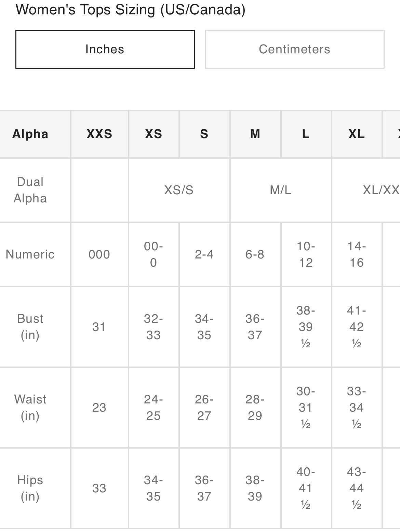The width and height of the screenshot is (400, 532).
Task: Click the XS column header
Action: point(154,134)
